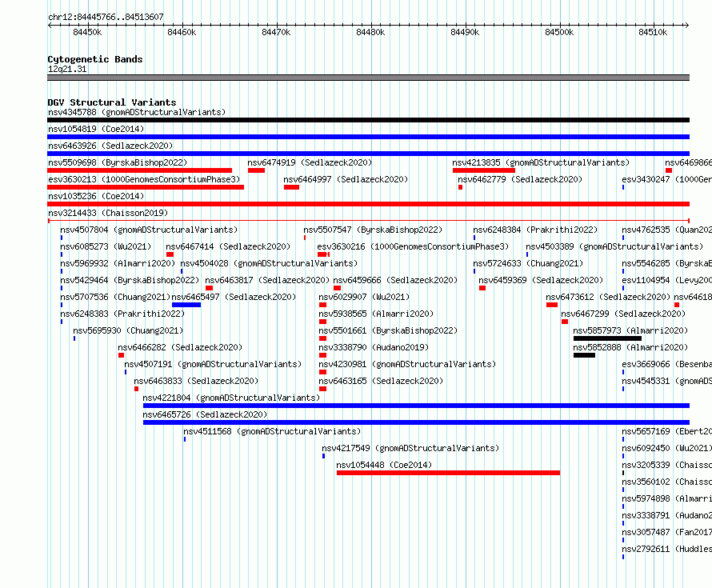Click the nsv6474919 red variant bar
The width and height of the screenshot is (712, 588).
256,170
